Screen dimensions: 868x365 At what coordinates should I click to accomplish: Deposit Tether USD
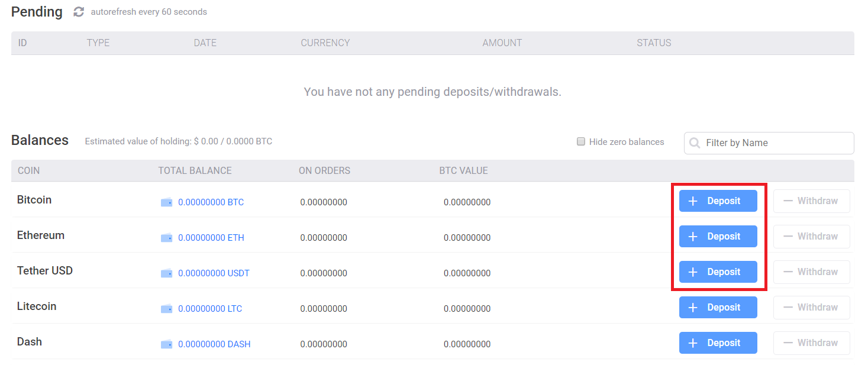tap(718, 272)
